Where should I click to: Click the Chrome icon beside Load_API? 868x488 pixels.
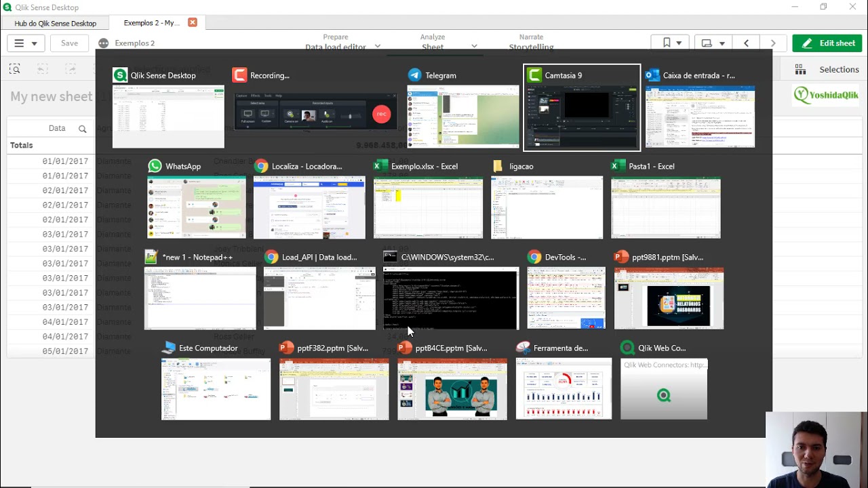271,257
